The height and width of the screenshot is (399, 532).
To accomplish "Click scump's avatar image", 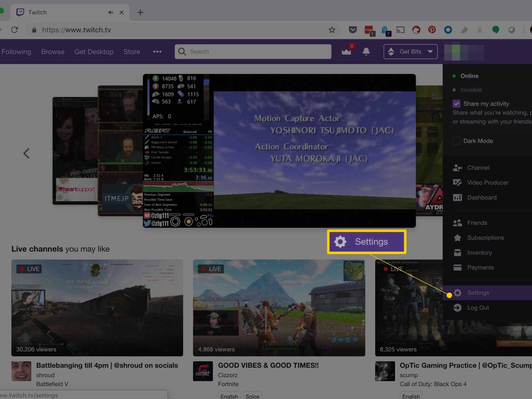I will [x=385, y=371].
